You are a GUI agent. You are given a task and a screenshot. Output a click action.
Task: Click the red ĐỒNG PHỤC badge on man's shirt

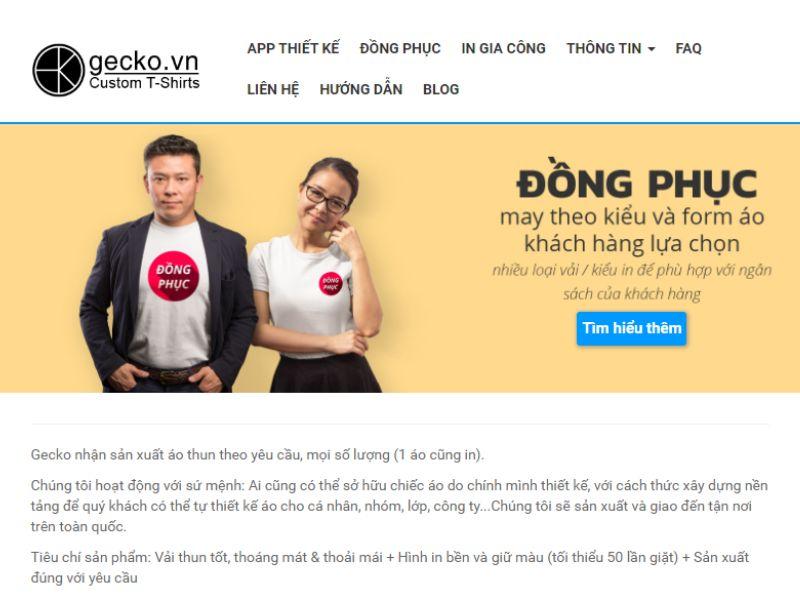[173, 276]
